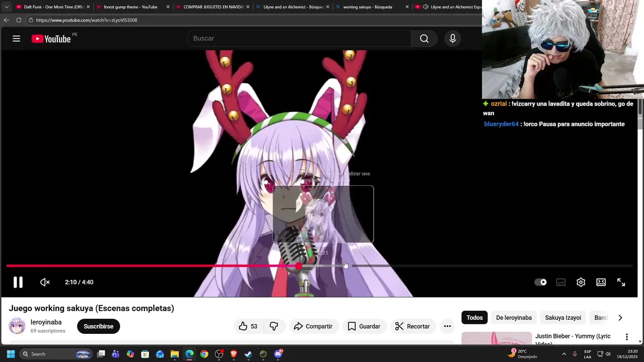The height and width of the screenshot is (362, 644).
Task: Toggle the autoplay switch
Action: 540,282
